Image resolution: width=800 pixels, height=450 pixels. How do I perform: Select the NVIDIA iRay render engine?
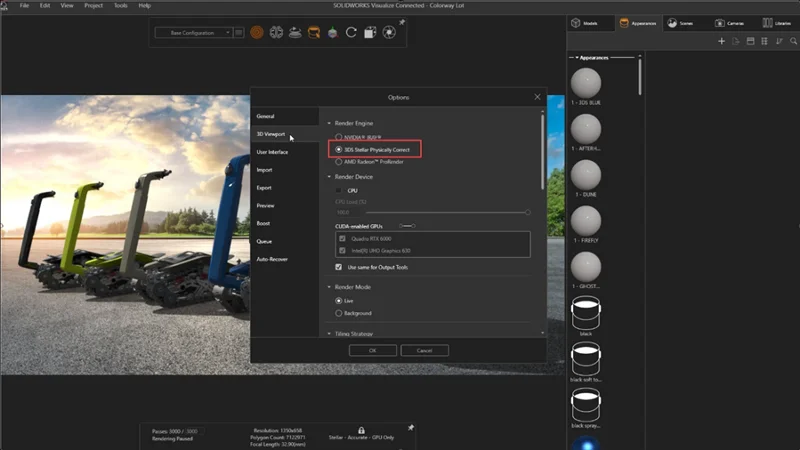coord(338,136)
